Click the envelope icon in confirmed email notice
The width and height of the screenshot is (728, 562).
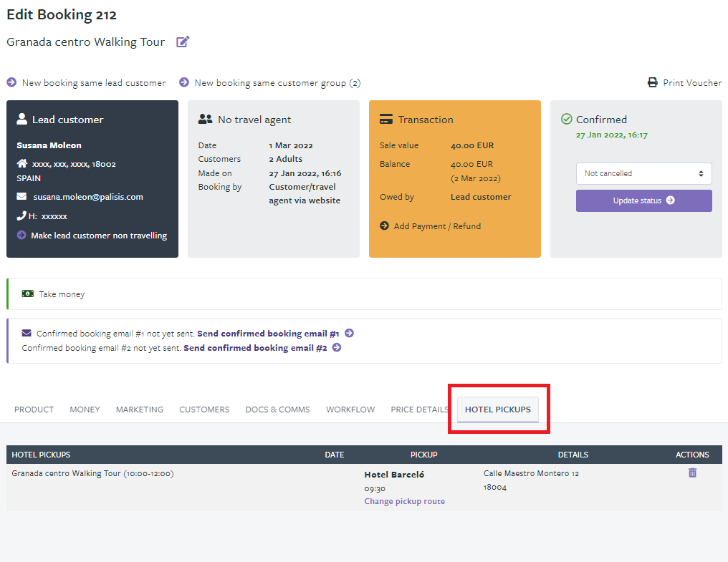[27, 333]
